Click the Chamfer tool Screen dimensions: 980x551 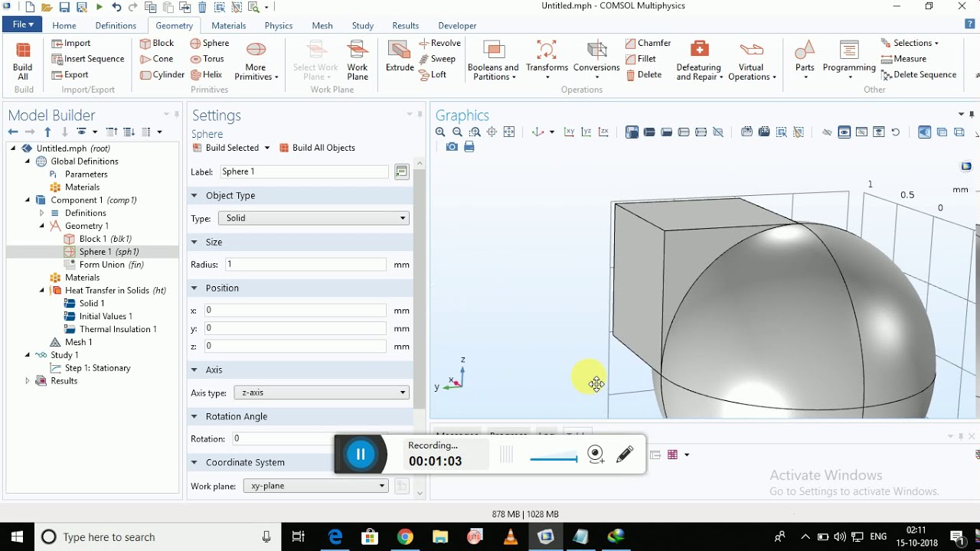click(648, 44)
